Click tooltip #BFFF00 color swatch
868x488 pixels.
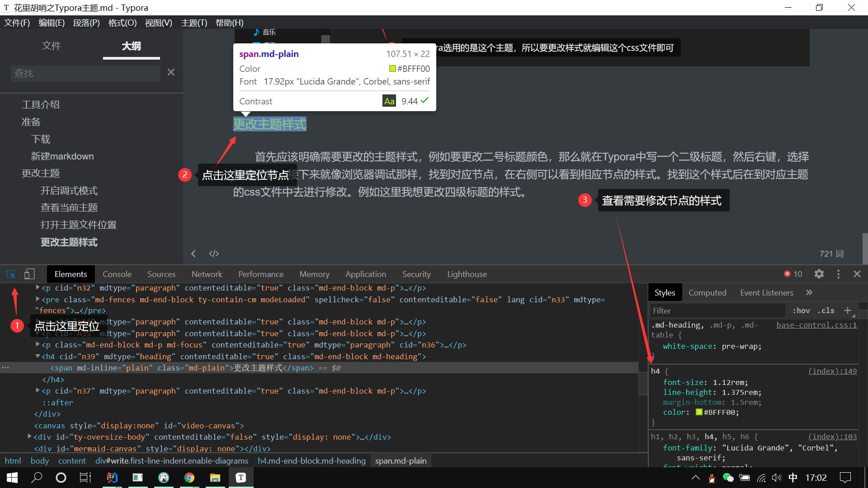(x=392, y=68)
